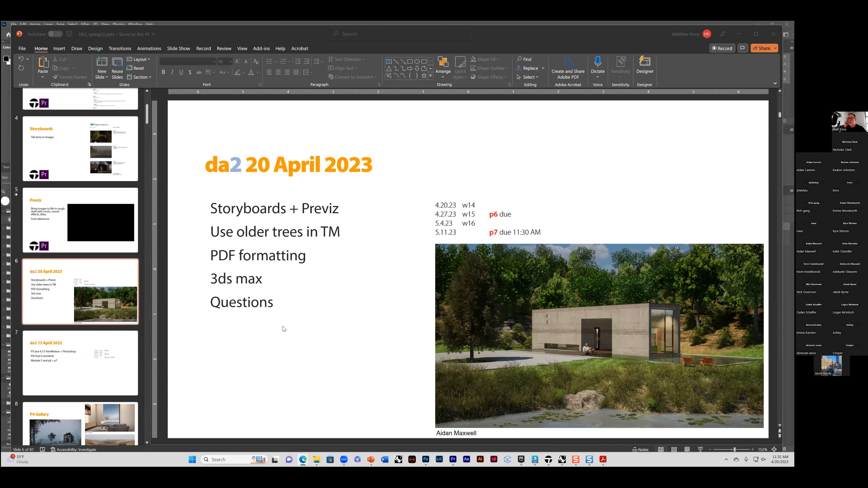Toggle bold formatting

163,72
